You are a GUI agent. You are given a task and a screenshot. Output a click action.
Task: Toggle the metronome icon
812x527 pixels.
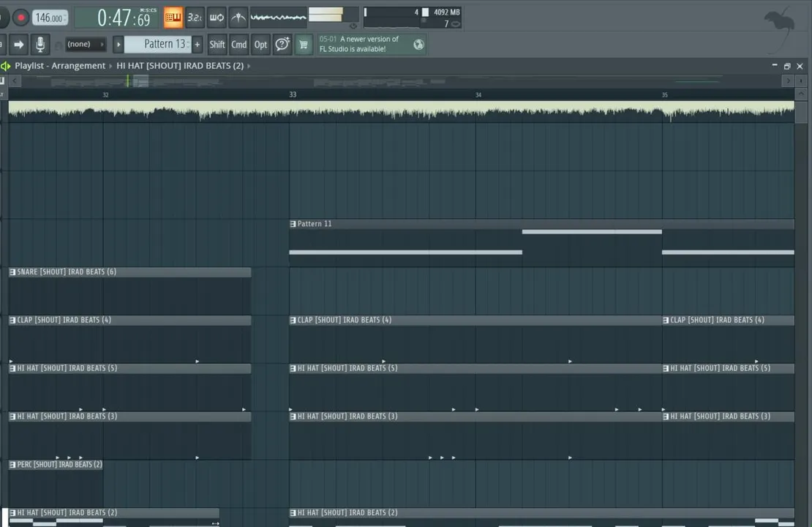(238, 18)
